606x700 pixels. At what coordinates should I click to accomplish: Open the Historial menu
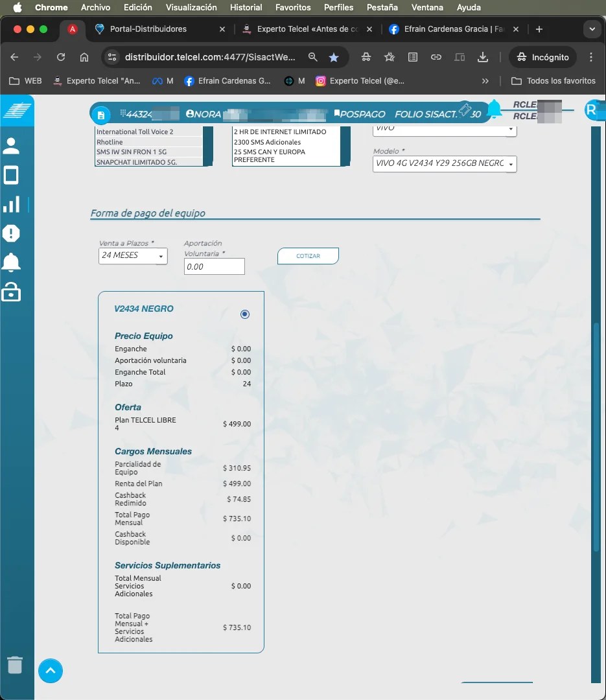(x=246, y=7)
